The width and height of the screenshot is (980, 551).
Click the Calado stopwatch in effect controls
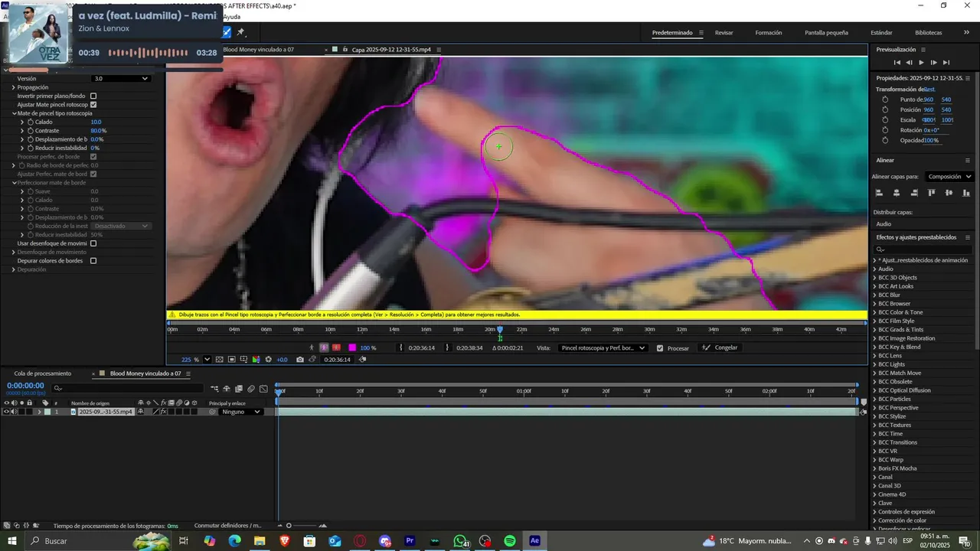[x=31, y=122]
